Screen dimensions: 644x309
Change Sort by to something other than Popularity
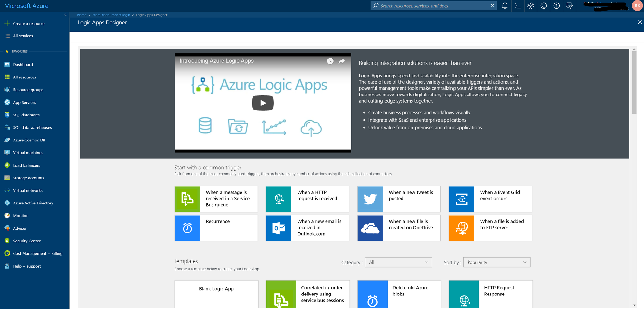coord(496,262)
